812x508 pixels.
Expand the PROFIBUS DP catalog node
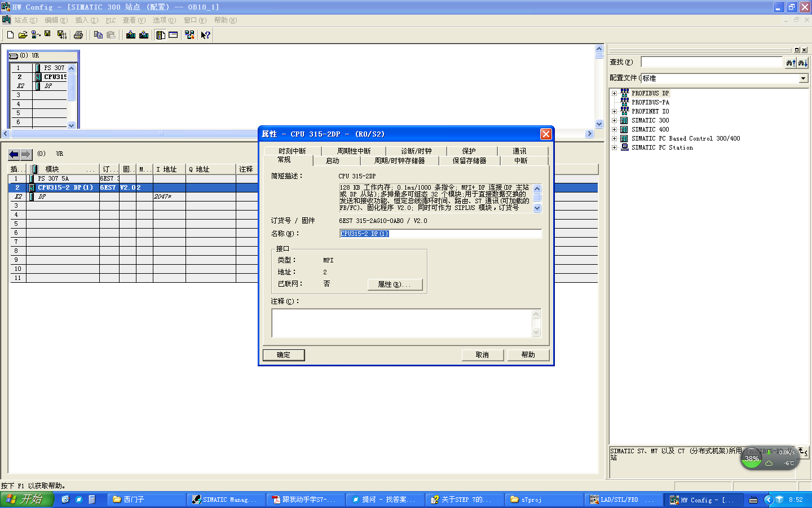(614, 94)
